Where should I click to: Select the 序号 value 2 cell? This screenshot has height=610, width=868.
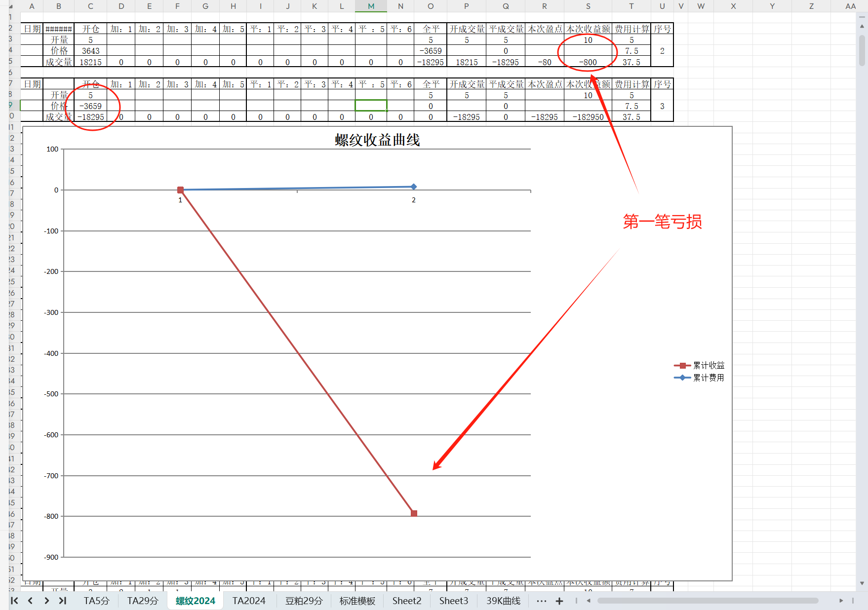click(x=662, y=51)
